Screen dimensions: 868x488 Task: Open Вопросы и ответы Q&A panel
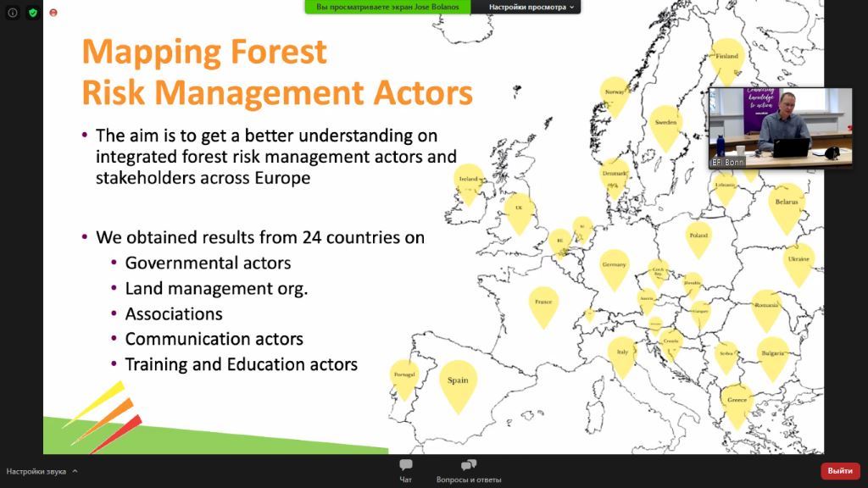point(469,471)
